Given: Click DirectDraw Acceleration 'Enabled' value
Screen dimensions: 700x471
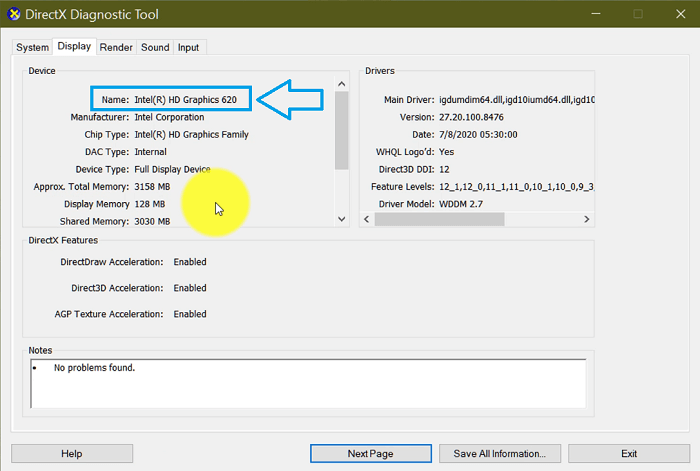Looking at the screenshot, I should tap(190, 262).
